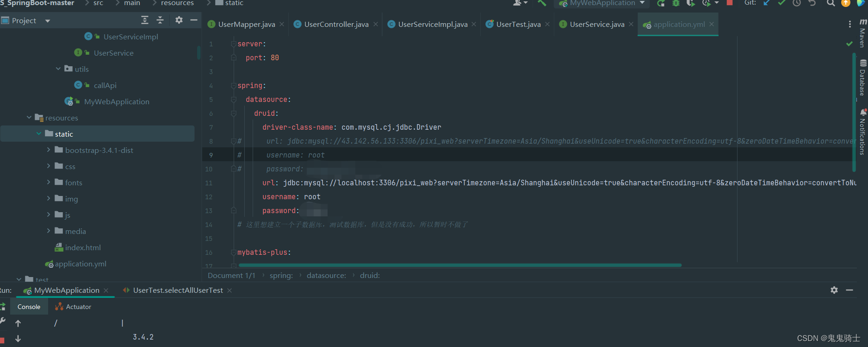Open the Database tool window
Viewport: 868px width, 347px height.
pyautogui.click(x=862, y=78)
